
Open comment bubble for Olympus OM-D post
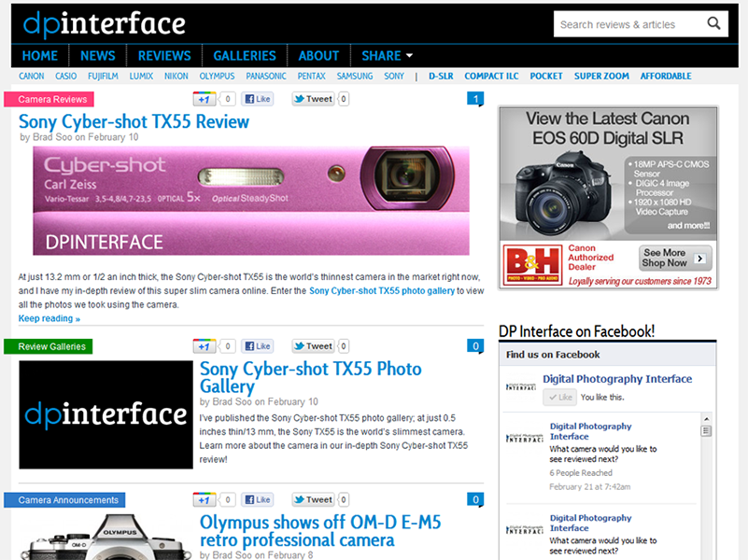475,499
